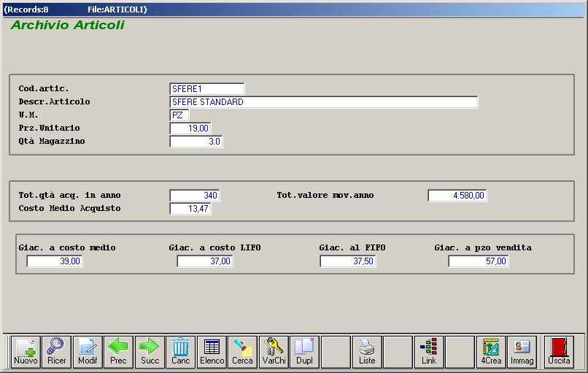Open the Ricer search magnifier tool
Screen dimensions: 588x373
(57, 352)
